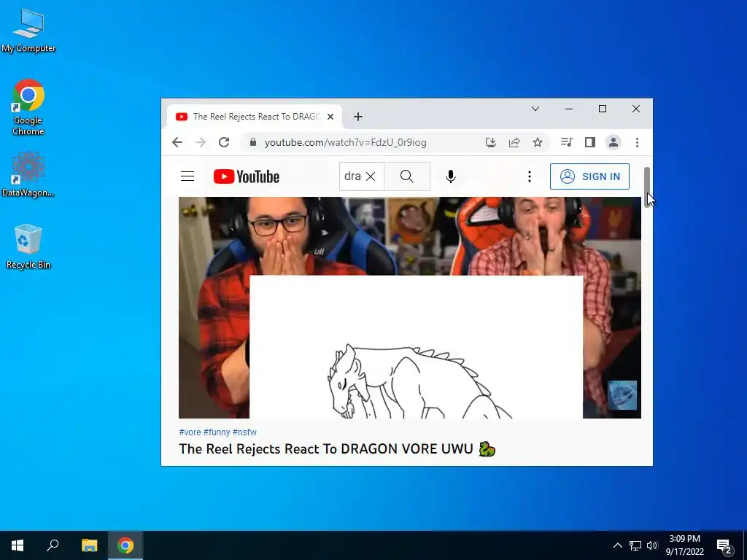Open the volume tray icon

pyautogui.click(x=652, y=545)
